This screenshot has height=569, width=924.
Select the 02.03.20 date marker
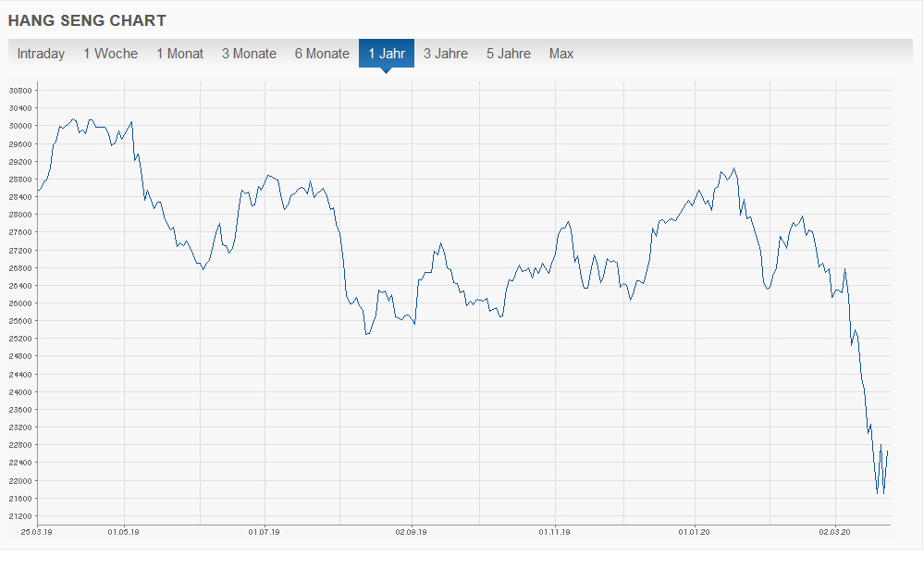tap(835, 532)
